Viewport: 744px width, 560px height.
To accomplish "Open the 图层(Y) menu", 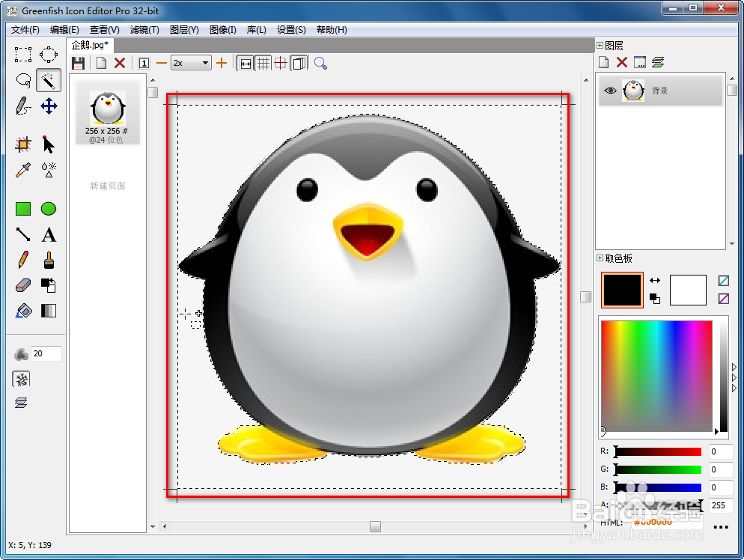I will pyautogui.click(x=184, y=30).
